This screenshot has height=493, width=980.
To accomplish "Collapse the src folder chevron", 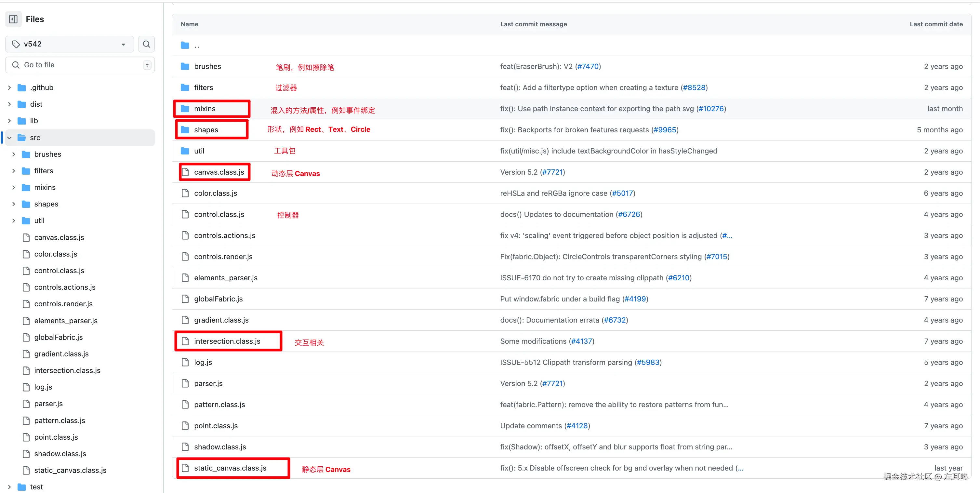I will tap(9, 138).
